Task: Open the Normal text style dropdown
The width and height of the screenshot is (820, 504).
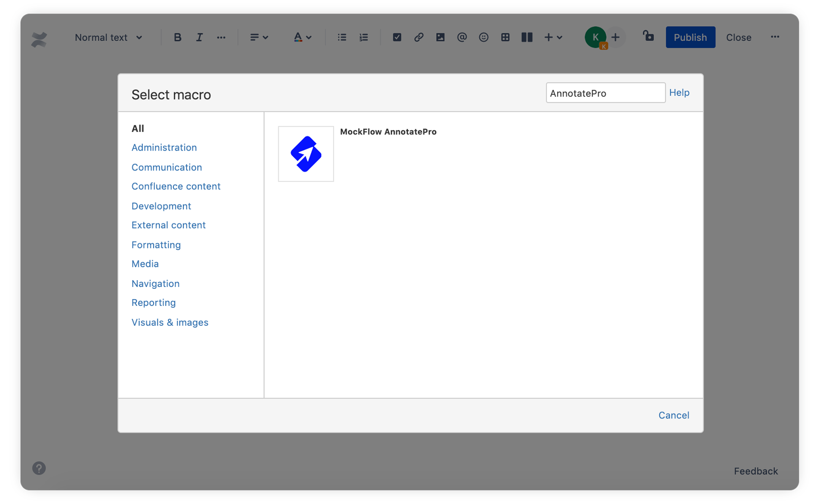Action: (108, 37)
